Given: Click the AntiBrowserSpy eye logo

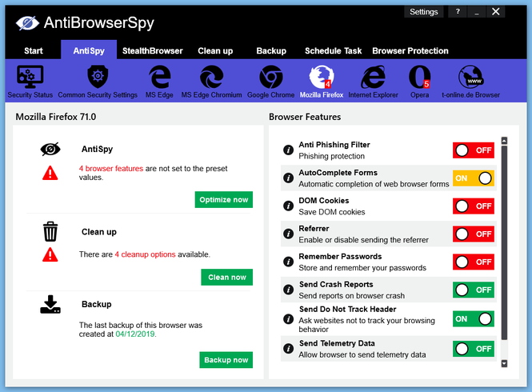Looking at the screenshot, I should point(27,23).
